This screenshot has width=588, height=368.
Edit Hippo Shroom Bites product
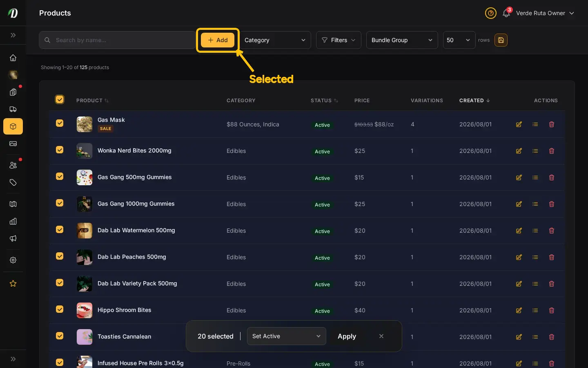click(519, 310)
